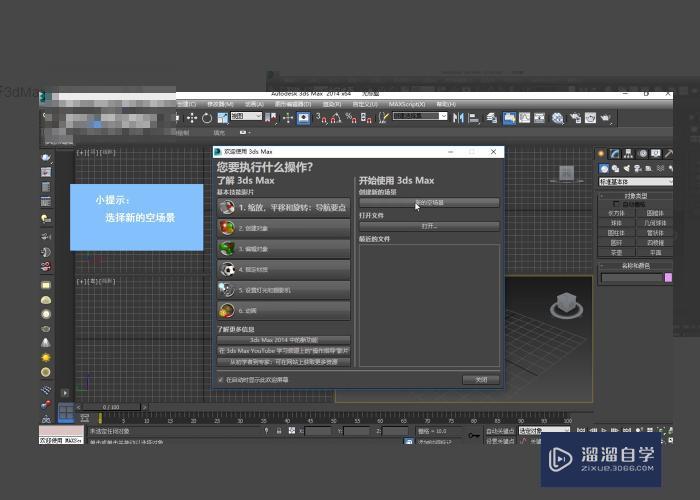Select the Move tool in main toolbar
Screen dimensions: 700x500
pos(193,118)
